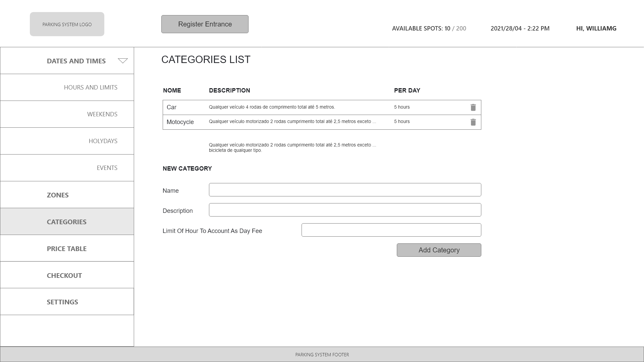Screen dimensions: 644x362
Task: Click the 'Limit Of Hour To Account As Day Fee' label
Action: tap(212, 231)
